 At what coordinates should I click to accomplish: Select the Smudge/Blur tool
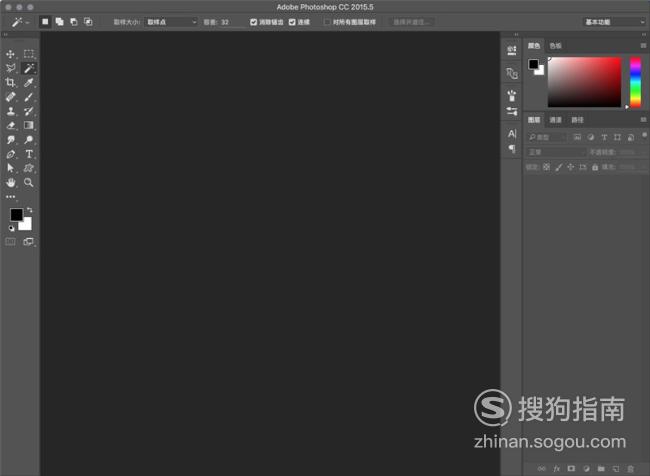click(10, 139)
